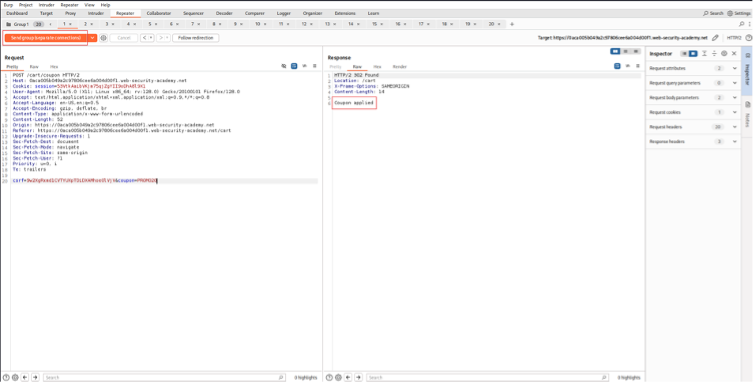
Task: Switch Inspector to right docked layout
Action: [x=693, y=53]
